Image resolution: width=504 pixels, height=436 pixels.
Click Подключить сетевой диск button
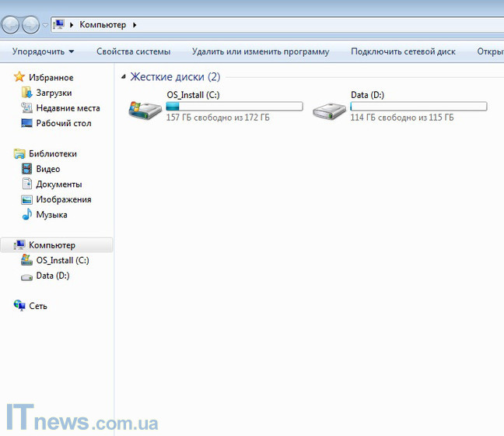(403, 52)
